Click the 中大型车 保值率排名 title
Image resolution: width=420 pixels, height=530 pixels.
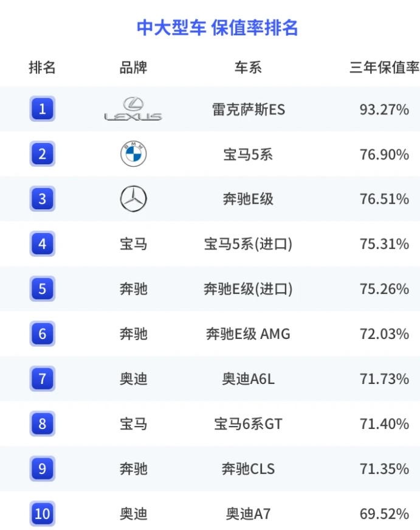[x=217, y=28]
